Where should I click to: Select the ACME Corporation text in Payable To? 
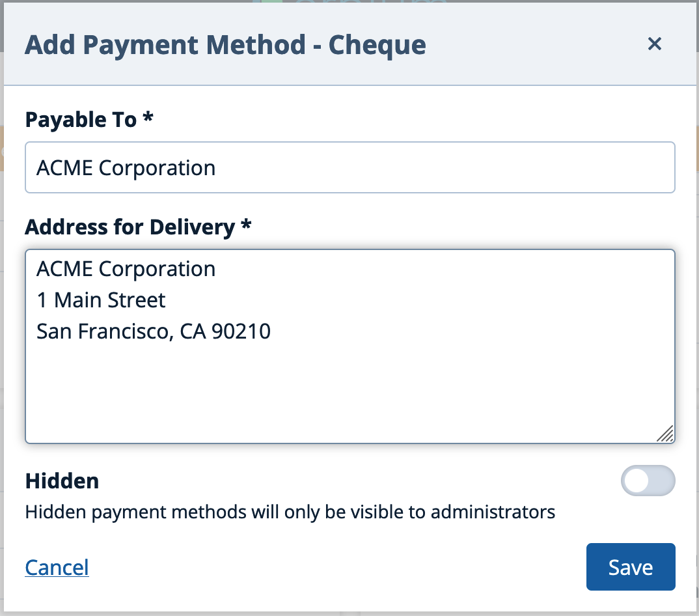pyautogui.click(x=126, y=167)
